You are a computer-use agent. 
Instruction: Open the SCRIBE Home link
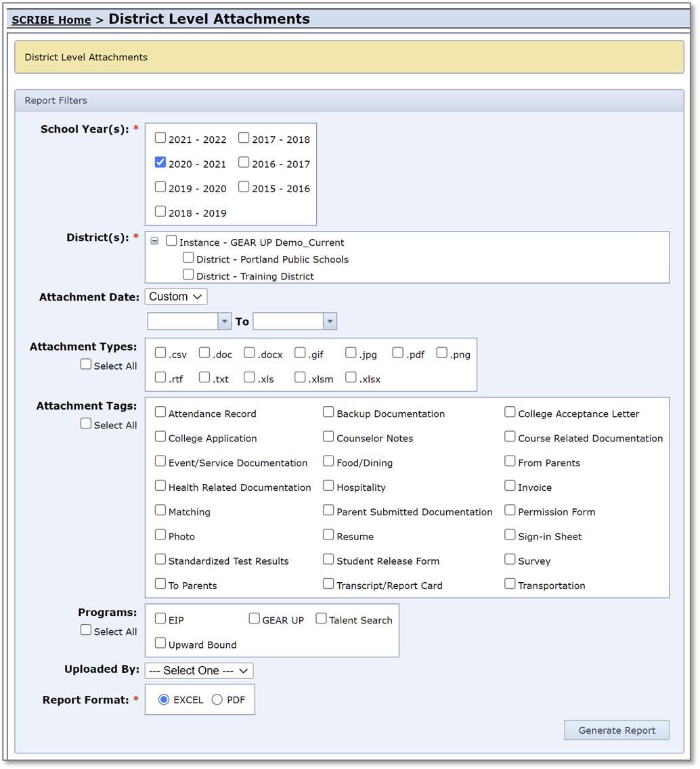coord(51,20)
